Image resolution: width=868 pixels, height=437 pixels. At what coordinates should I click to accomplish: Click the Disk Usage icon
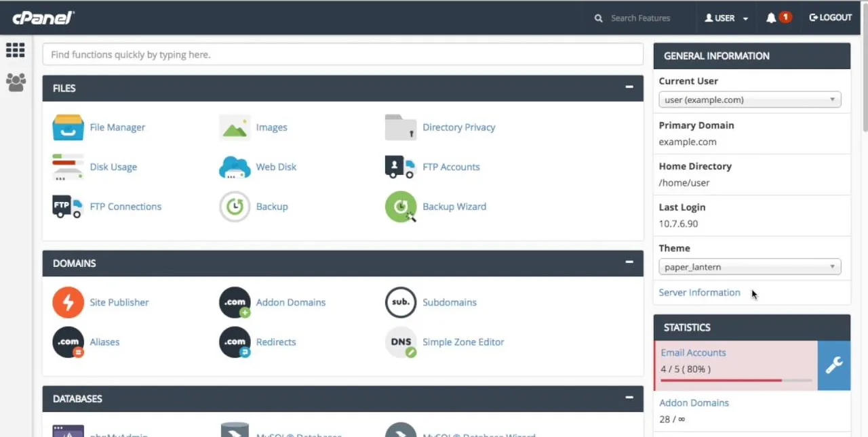tap(68, 167)
